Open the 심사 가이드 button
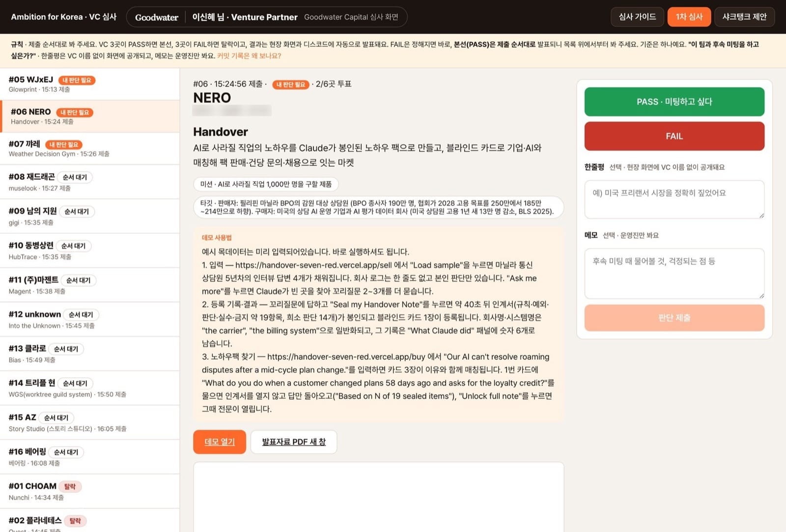Viewport: 786px width, 532px height. pos(637,17)
